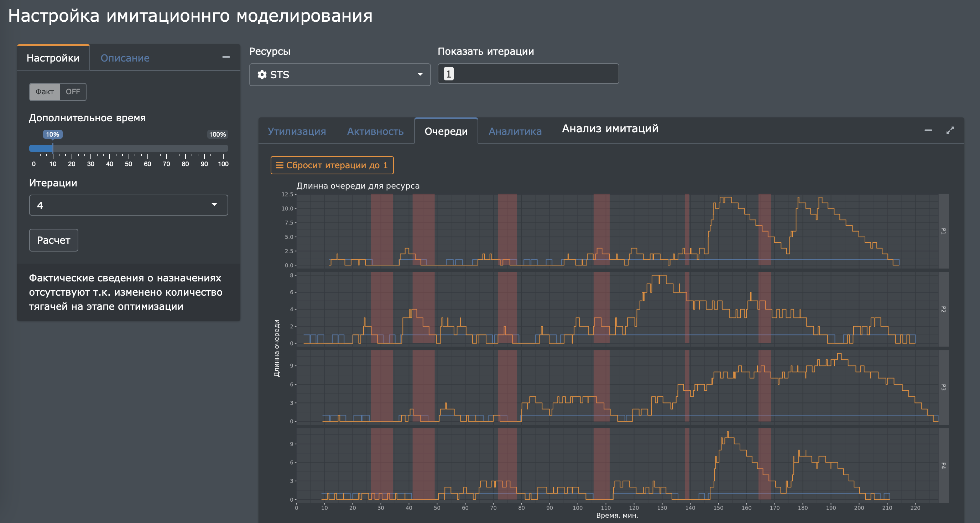Switch to the Описание tab
Screen dimensions: 980x523
coord(125,58)
